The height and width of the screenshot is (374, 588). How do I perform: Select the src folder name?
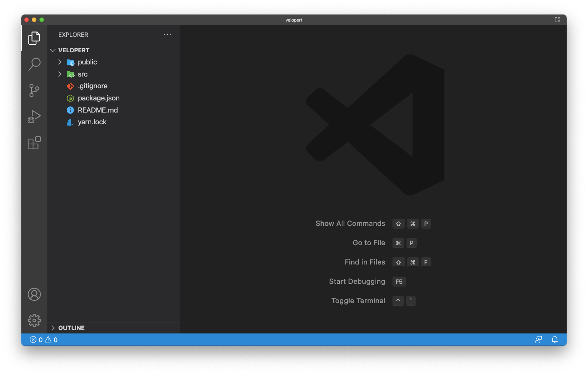click(83, 74)
